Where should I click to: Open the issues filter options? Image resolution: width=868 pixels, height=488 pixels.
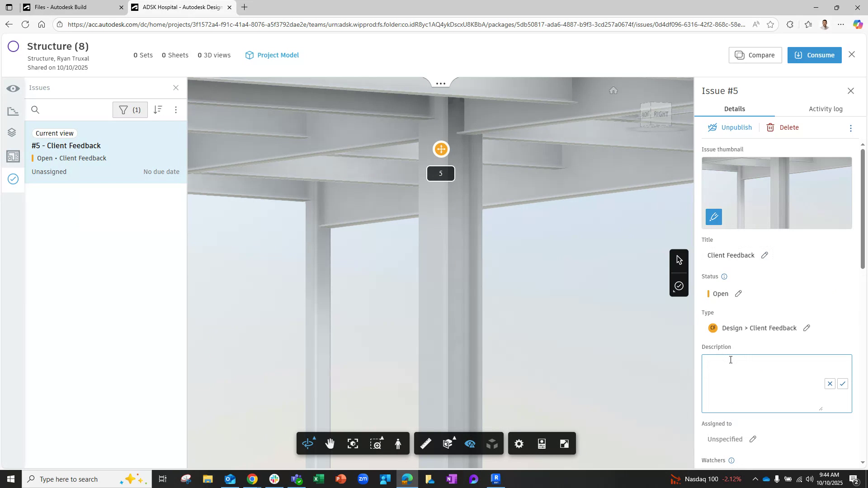coord(130,109)
